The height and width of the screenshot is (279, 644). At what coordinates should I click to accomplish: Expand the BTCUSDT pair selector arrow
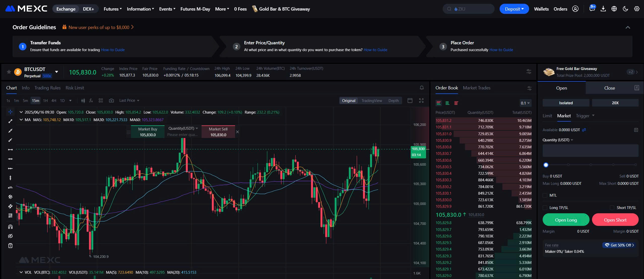point(57,72)
